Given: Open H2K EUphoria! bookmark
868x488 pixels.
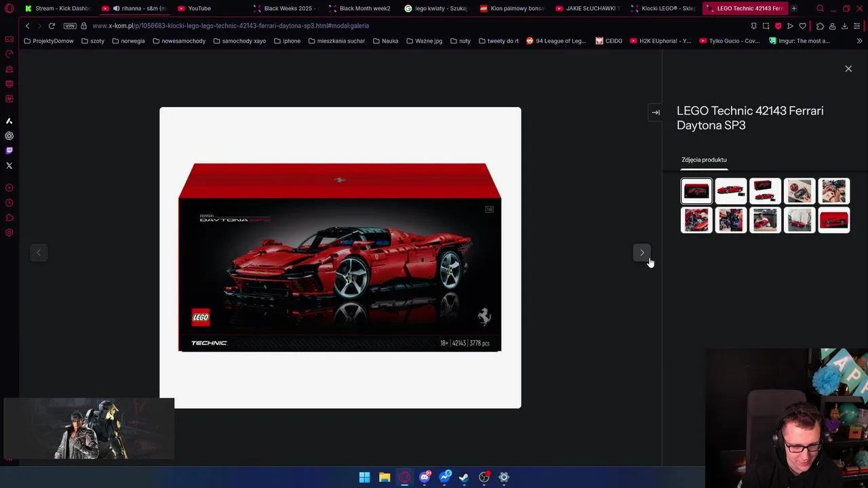Looking at the screenshot, I should point(660,41).
